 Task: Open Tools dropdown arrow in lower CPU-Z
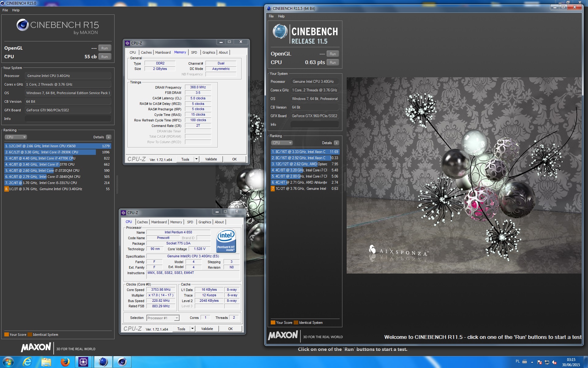tap(193, 329)
